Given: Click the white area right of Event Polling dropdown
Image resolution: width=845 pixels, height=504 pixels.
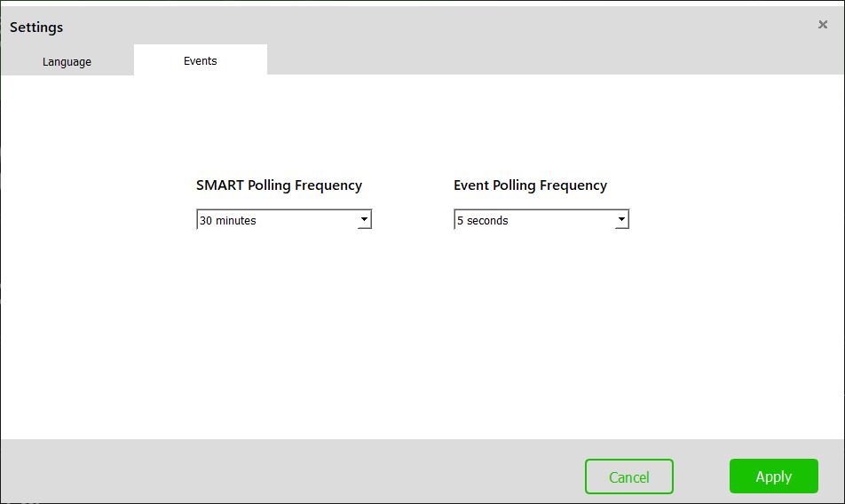Looking at the screenshot, I should click(x=736, y=219).
